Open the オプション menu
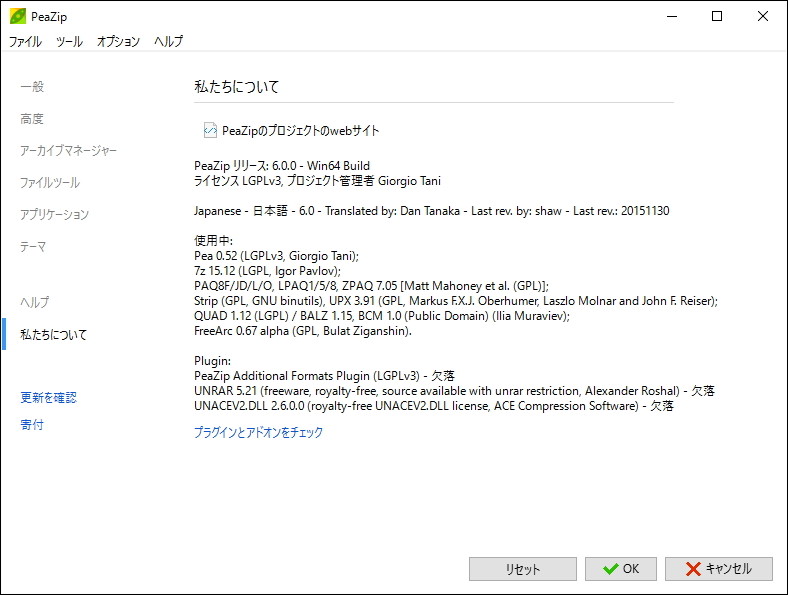This screenshot has height=595, width=788. [118, 41]
